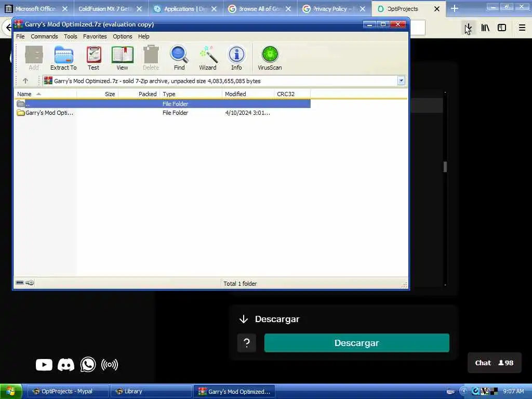Sort by CRC32 column header

pyautogui.click(x=292, y=94)
